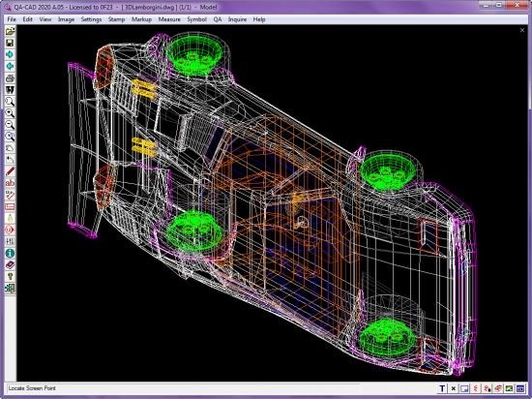Image resolution: width=532 pixels, height=399 pixels.
Task: Expand the Measure menu
Action: [x=169, y=19]
